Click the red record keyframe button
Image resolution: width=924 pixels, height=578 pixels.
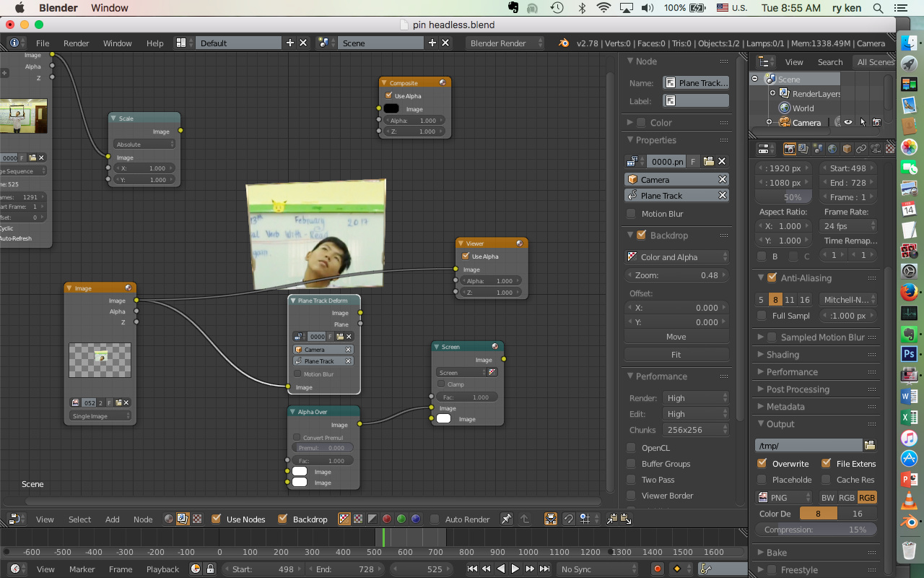tap(658, 569)
